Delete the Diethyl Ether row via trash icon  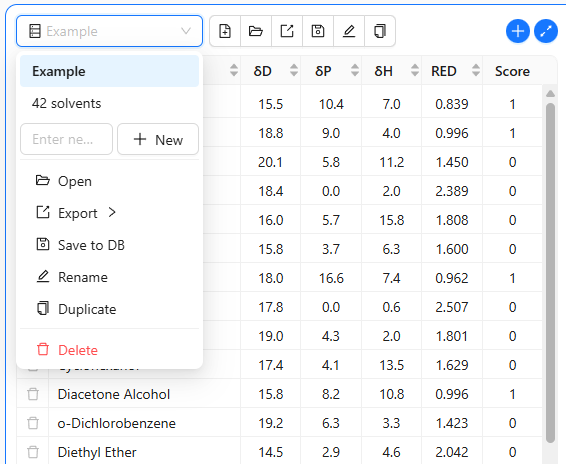[x=33, y=452]
